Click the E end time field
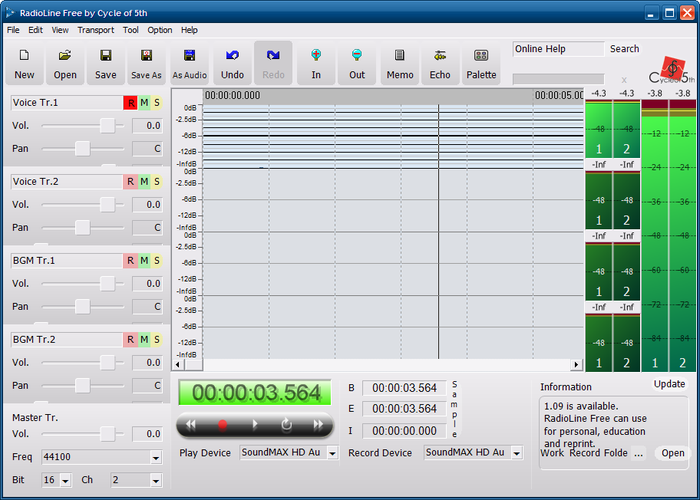 tap(404, 409)
